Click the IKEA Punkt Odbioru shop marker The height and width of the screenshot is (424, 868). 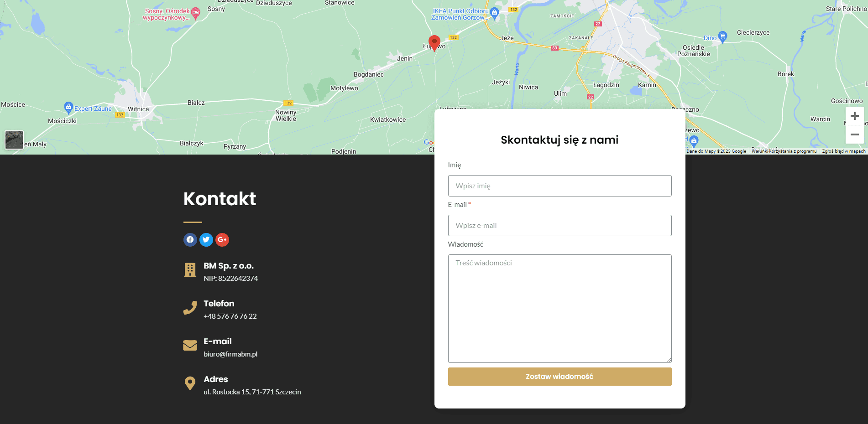point(494,13)
